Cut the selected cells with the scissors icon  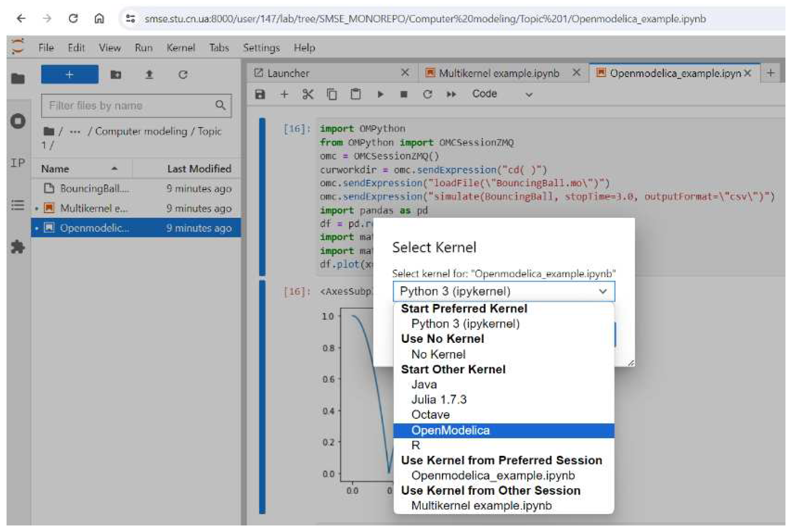[308, 94]
